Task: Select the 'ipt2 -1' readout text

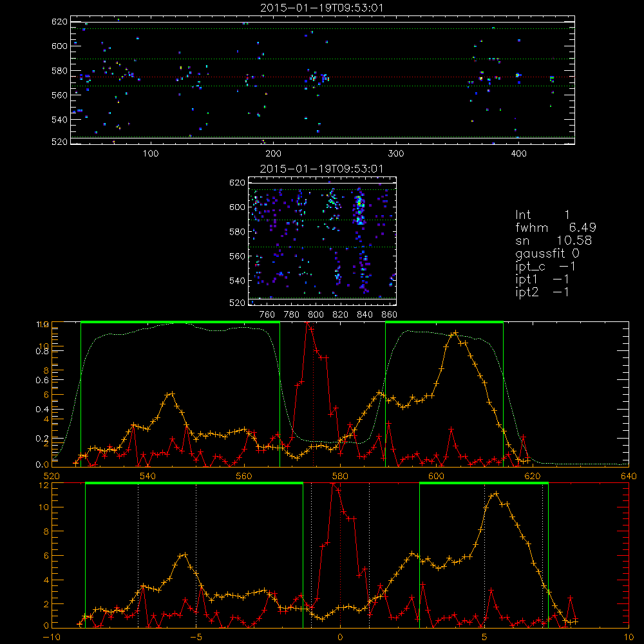Action: coord(542,292)
